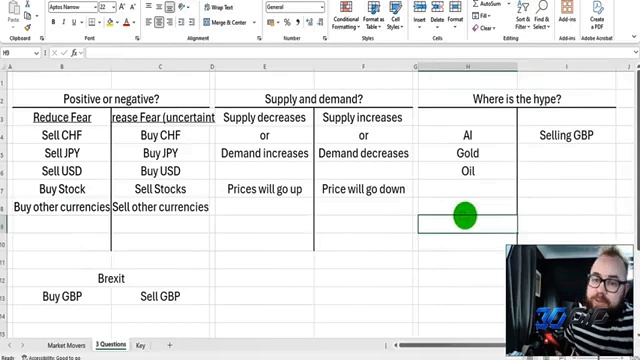This screenshot has width=640, height=360.
Task: Toggle Align Right horizontal alignment
Action: [169, 22]
